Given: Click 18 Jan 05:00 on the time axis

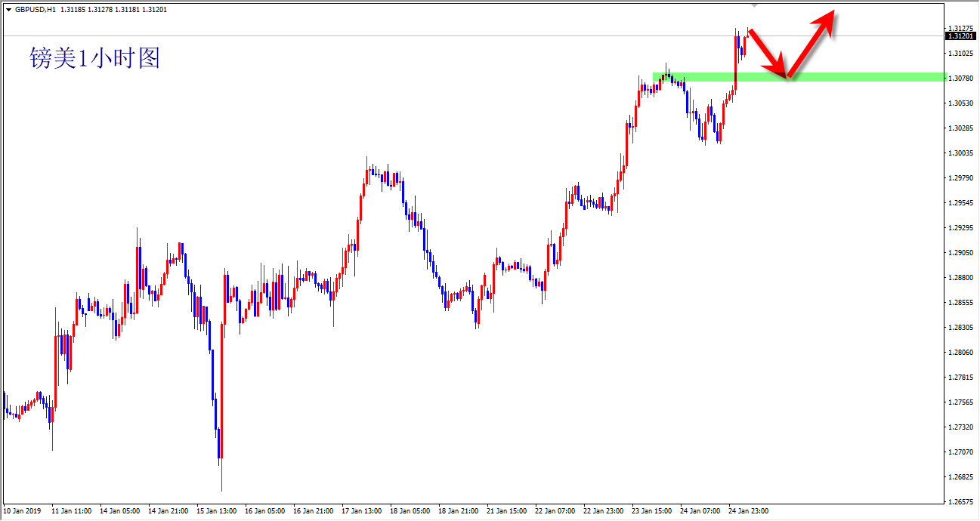Looking at the screenshot, I should click(409, 511).
